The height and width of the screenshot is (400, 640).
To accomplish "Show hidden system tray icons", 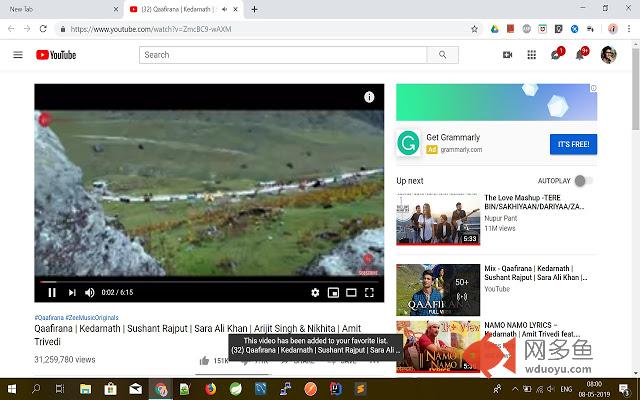I will (515, 389).
